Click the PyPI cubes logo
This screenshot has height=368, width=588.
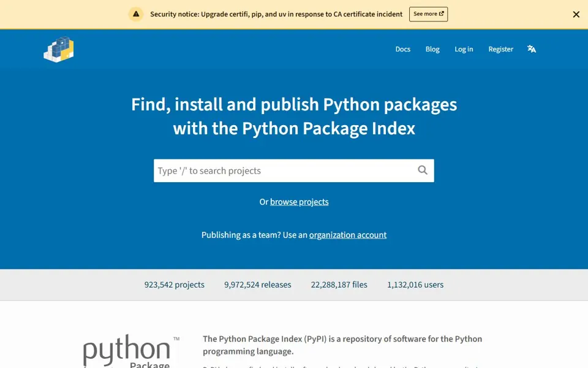coord(59,49)
